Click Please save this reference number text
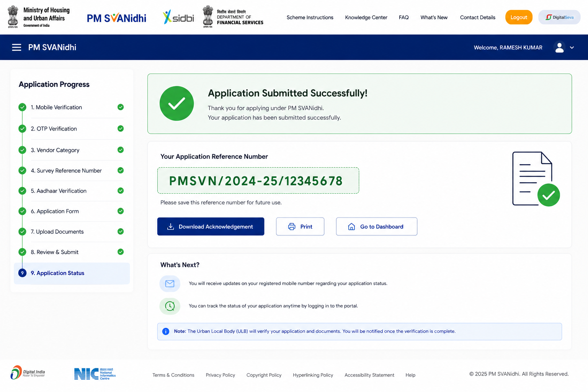Screen dimensions: 588x392 pos(221,203)
